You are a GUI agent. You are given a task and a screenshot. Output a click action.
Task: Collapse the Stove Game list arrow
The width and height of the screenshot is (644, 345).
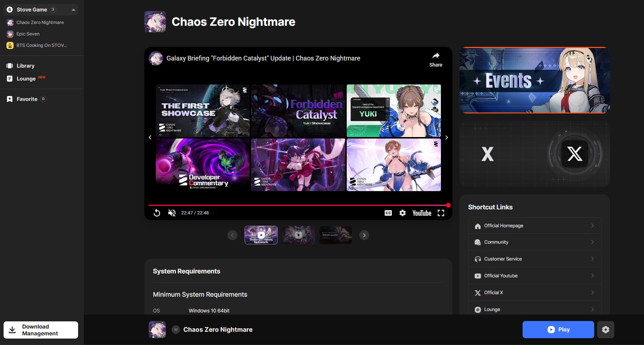(x=73, y=10)
